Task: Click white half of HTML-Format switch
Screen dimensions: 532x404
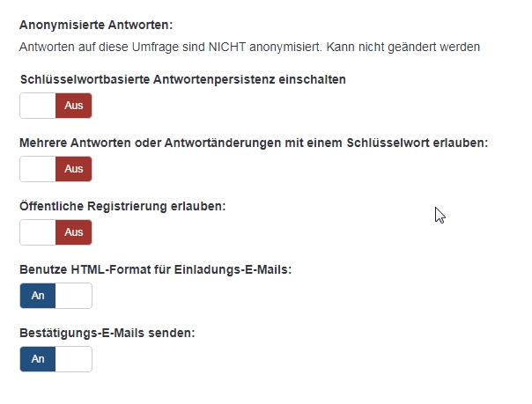Action: pos(74,296)
